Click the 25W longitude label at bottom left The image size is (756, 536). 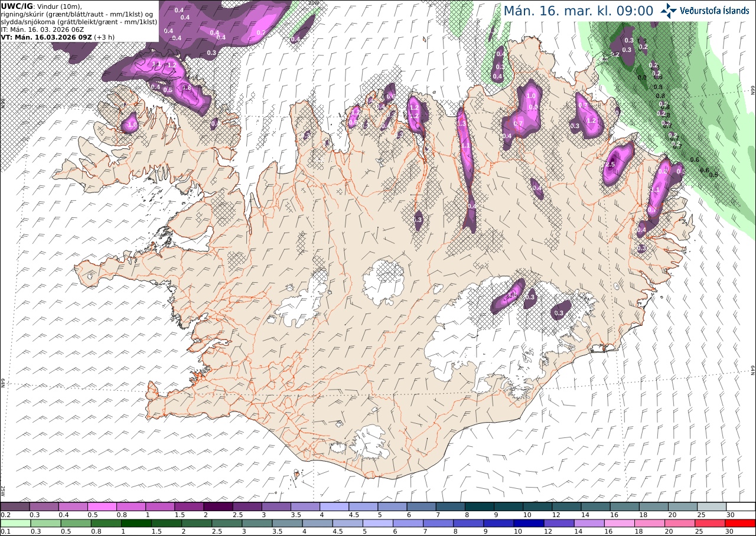tap(3, 490)
